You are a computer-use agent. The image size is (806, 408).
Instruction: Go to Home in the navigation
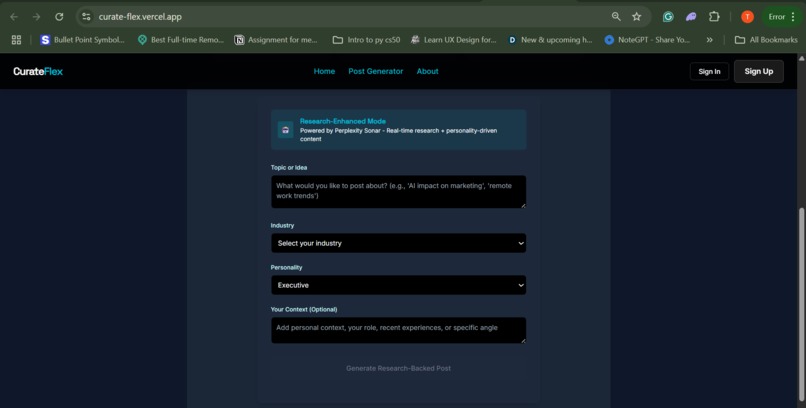(x=324, y=71)
